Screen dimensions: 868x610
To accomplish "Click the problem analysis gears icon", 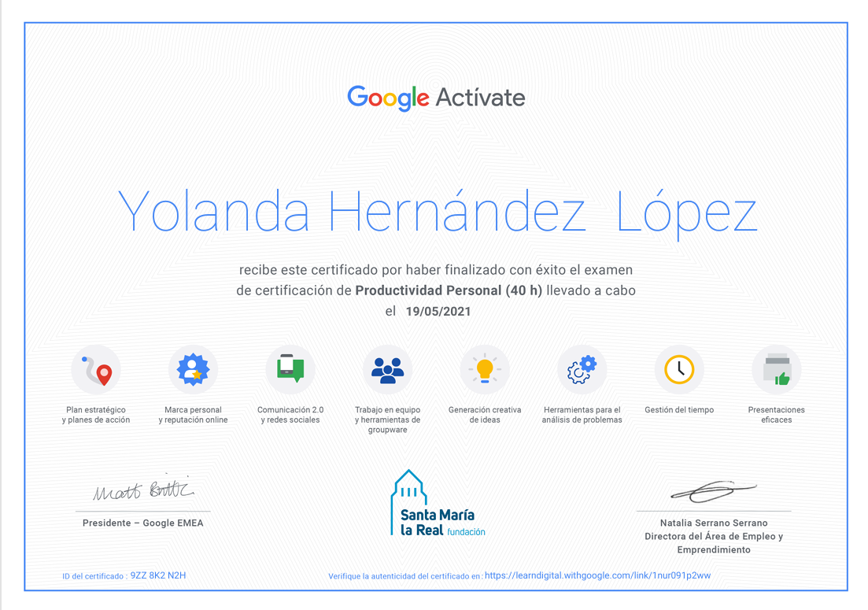I will (582, 370).
